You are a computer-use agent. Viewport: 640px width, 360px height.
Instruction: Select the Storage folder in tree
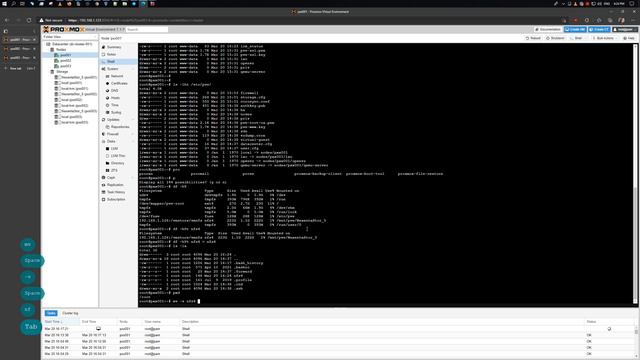[x=62, y=72]
